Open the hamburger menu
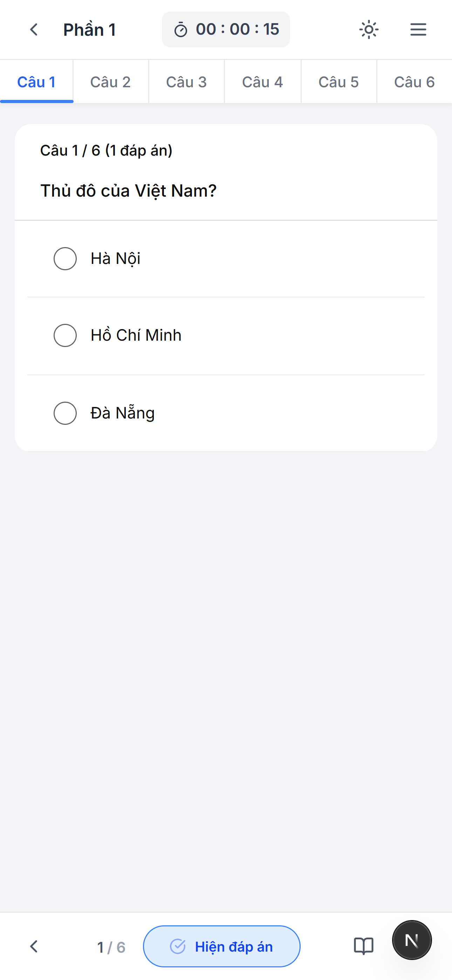The image size is (452, 980). tap(418, 30)
